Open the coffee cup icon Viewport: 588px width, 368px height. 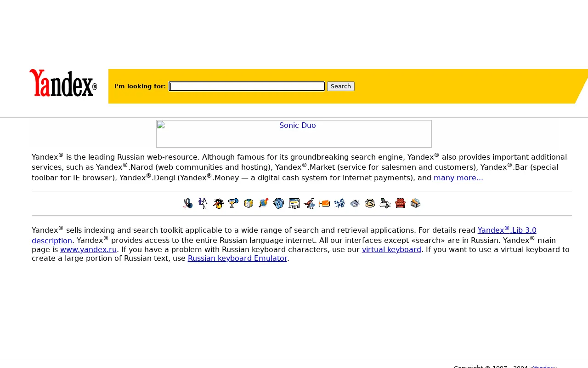pos(370,203)
